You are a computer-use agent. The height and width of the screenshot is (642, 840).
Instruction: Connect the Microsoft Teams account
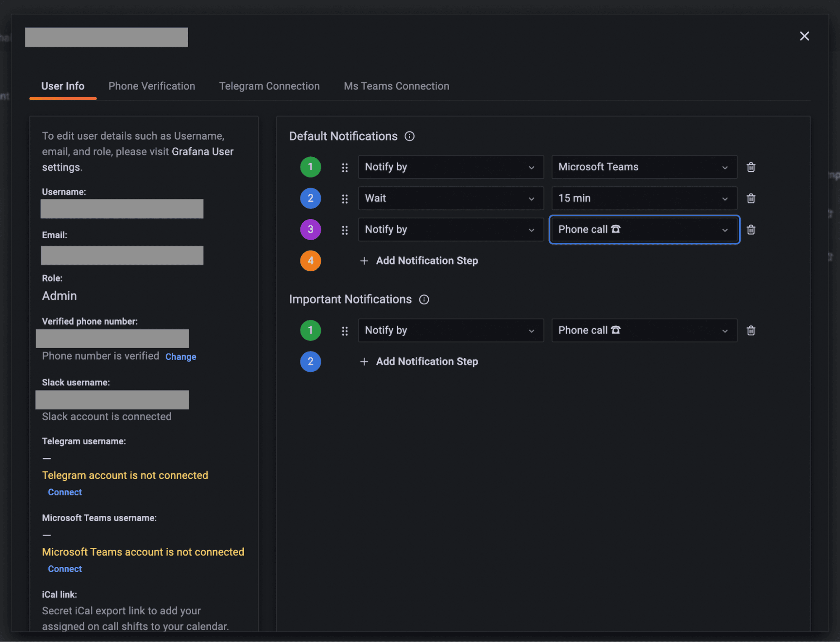(x=65, y=568)
